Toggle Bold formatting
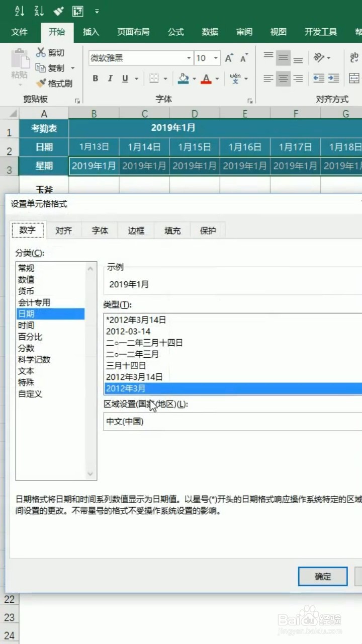Image resolution: width=362 pixels, height=644 pixels. pos(96,78)
